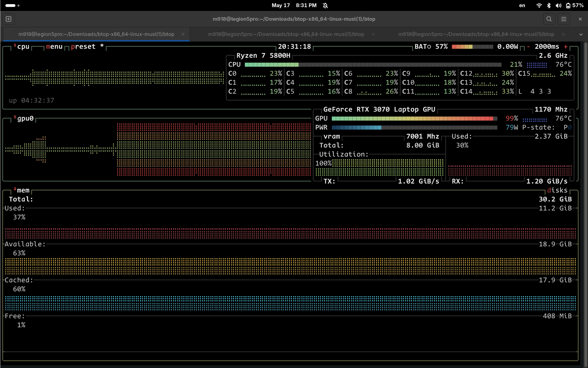Click the GPU usage bar at 99%
588x368 pixels.
[x=415, y=119]
